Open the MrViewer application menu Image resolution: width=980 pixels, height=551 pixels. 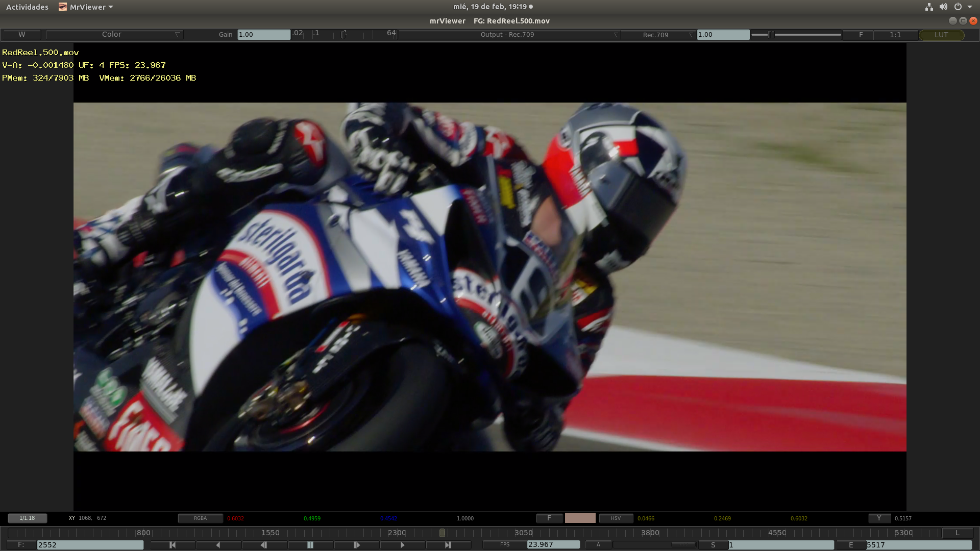pos(86,7)
